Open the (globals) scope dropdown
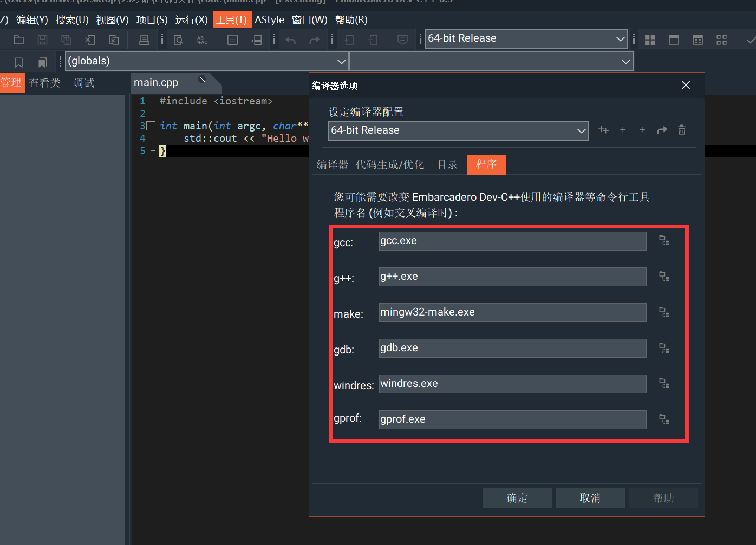This screenshot has width=756, height=545. coord(206,61)
